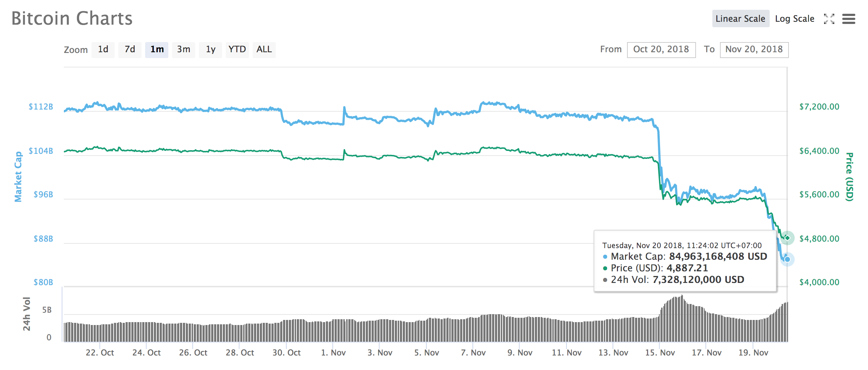Set zoom range to 1d
This screenshot has width=868, height=370.
[103, 49]
